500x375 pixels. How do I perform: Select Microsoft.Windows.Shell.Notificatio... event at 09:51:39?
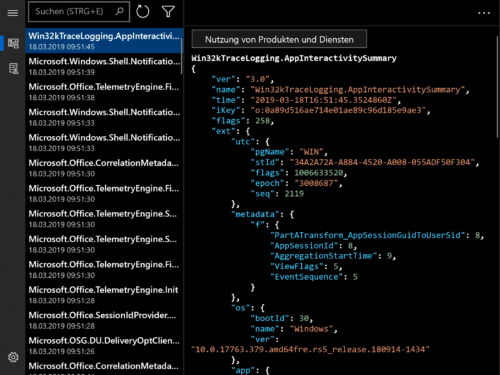tap(104, 66)
